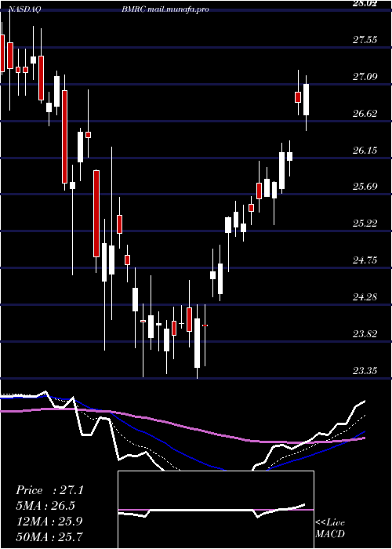The width and height of the screenshot is (392, 549).
Task: Click the 27.55 price axis label
Action: (x=365, y=39)
